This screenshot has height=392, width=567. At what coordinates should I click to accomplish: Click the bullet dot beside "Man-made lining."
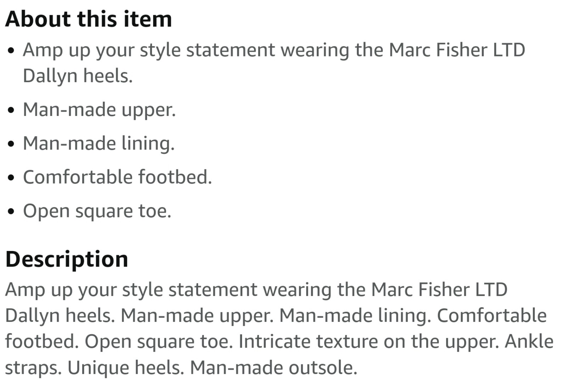(x=11, y=144)
